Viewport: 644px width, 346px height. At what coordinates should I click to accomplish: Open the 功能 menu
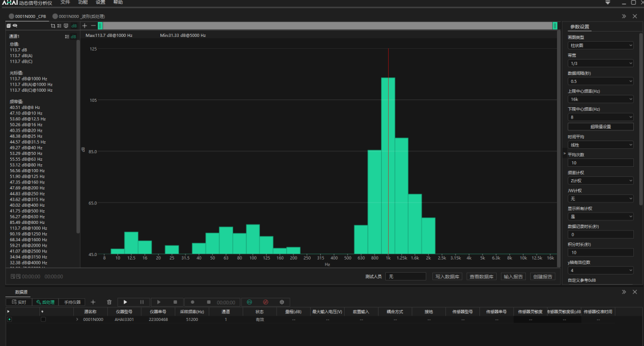point(83,2)
